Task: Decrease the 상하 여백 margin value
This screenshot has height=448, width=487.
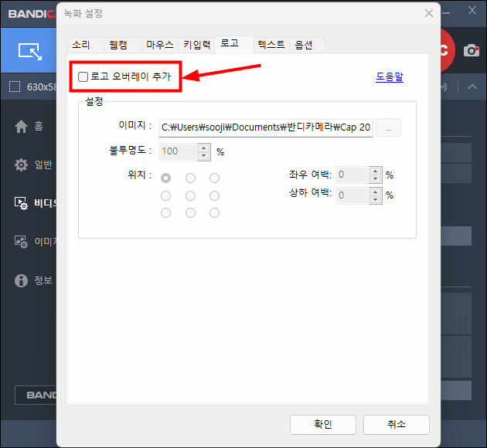Action: point(376,199)
